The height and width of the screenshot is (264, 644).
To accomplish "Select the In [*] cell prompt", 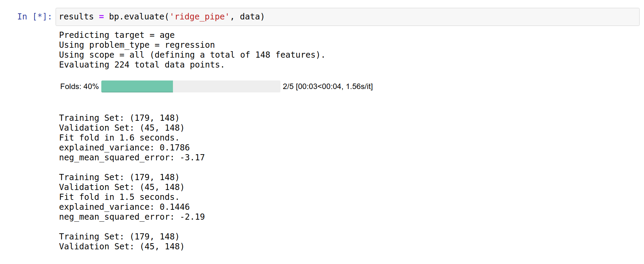I will 34,17.
